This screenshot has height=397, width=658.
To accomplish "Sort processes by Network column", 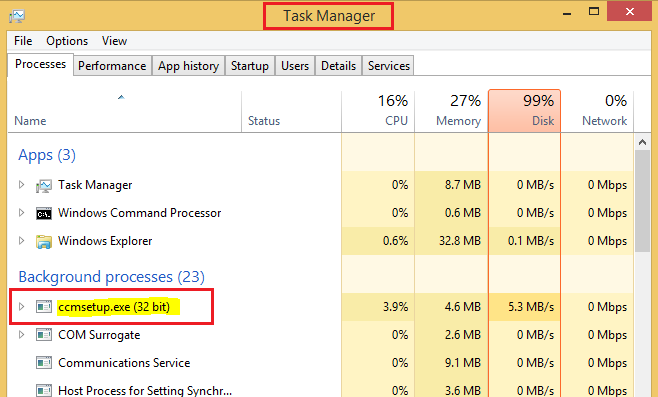I will click(598, 112).
